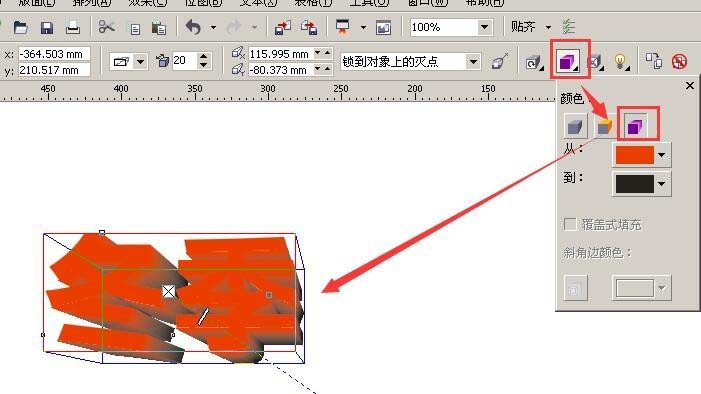Click vanishing point field -80.373 mm
This screenshot has height=394, width=701.
click(x=281, y=70)
